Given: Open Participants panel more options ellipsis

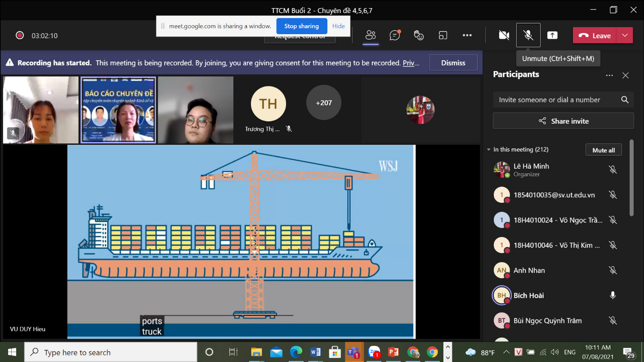Looking at the screenshot, I should tap(609, 76).
